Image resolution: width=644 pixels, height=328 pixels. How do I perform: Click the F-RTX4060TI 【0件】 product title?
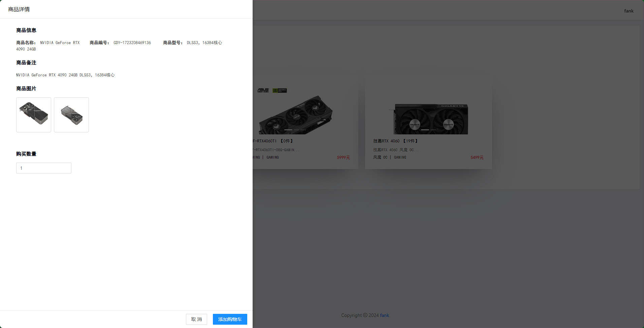[273, 141]
